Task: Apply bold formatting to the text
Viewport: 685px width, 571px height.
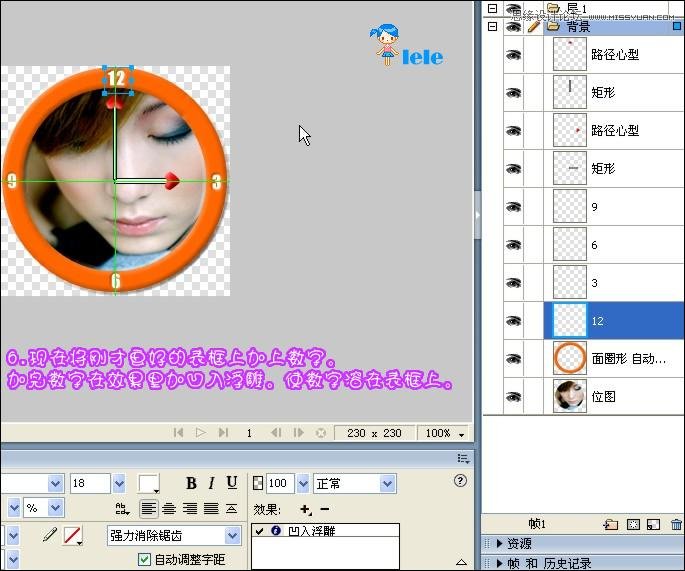Action: [192, 484]
